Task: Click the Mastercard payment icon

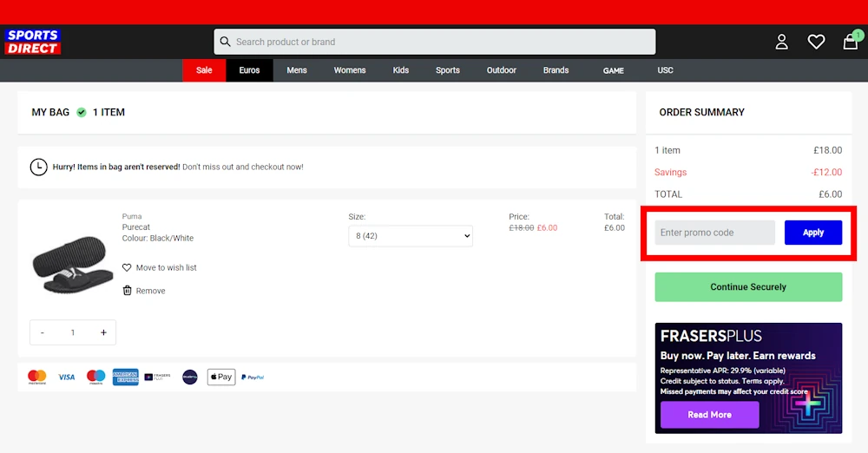Action: point(37,377)
